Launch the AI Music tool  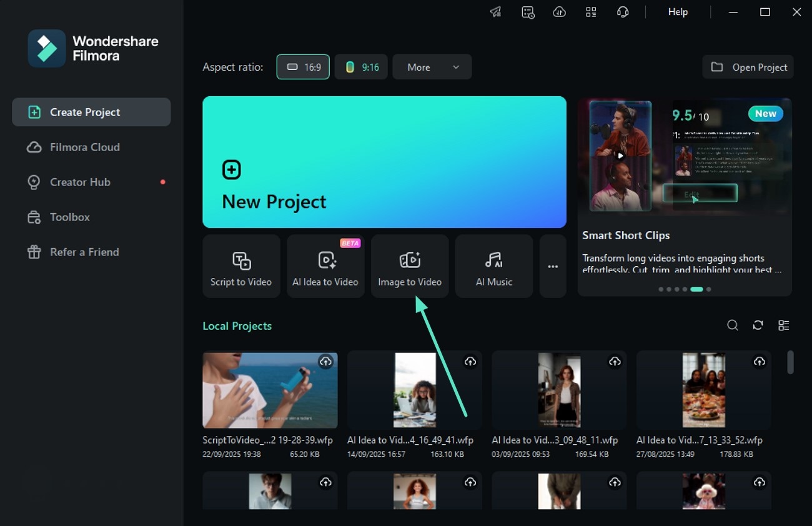tap(494, 266)
